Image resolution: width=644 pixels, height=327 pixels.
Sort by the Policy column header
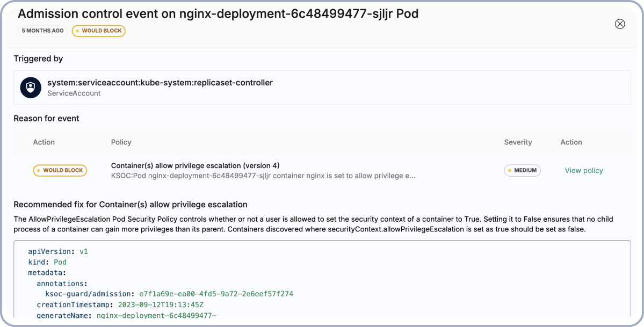pos(121,142)
